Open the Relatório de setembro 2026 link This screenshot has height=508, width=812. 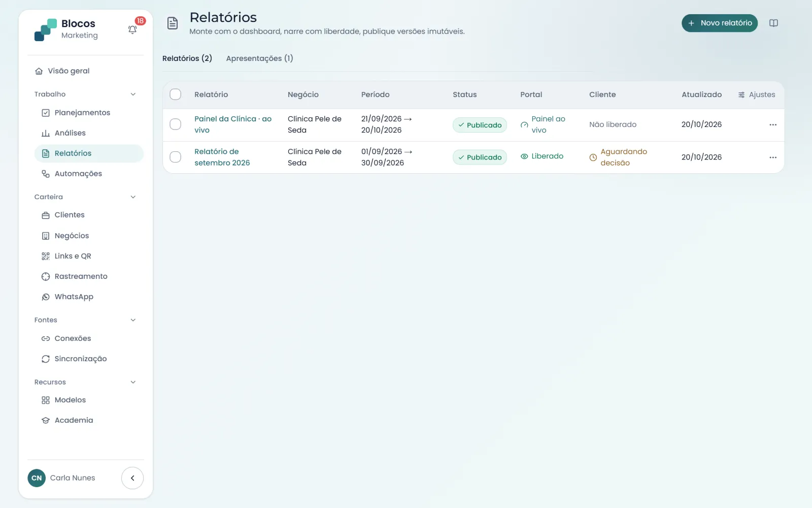click(222, 157)
